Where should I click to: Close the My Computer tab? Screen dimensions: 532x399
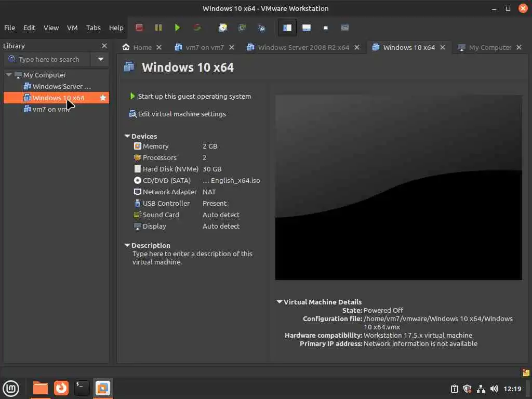519,47
